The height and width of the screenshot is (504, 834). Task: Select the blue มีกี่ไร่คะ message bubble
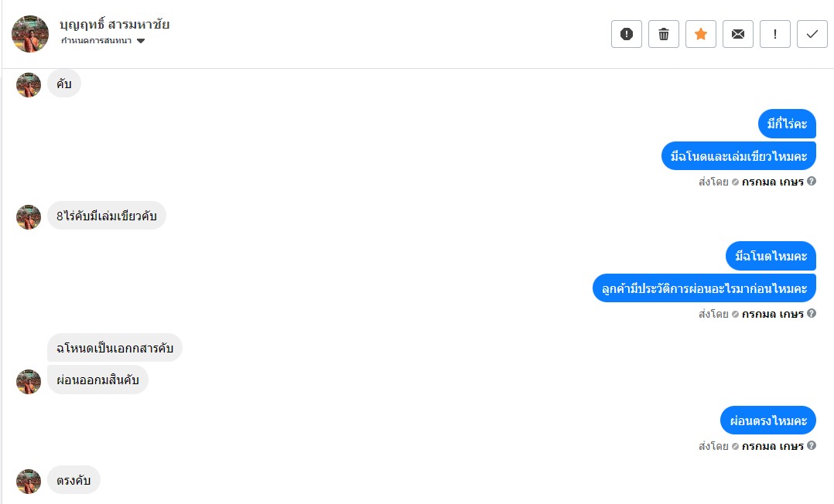(787, 124)
